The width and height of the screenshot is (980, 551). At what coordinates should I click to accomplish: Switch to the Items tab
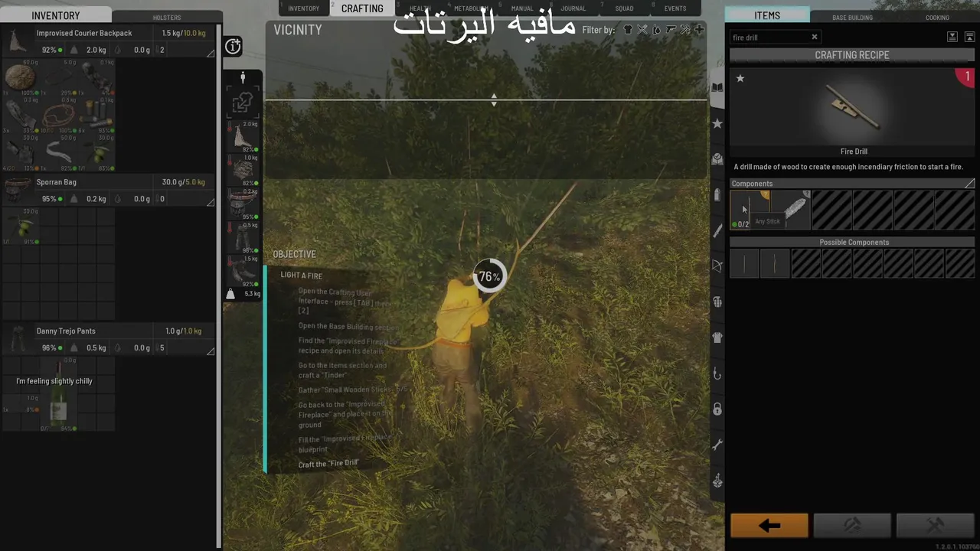(x=767, y=15)
